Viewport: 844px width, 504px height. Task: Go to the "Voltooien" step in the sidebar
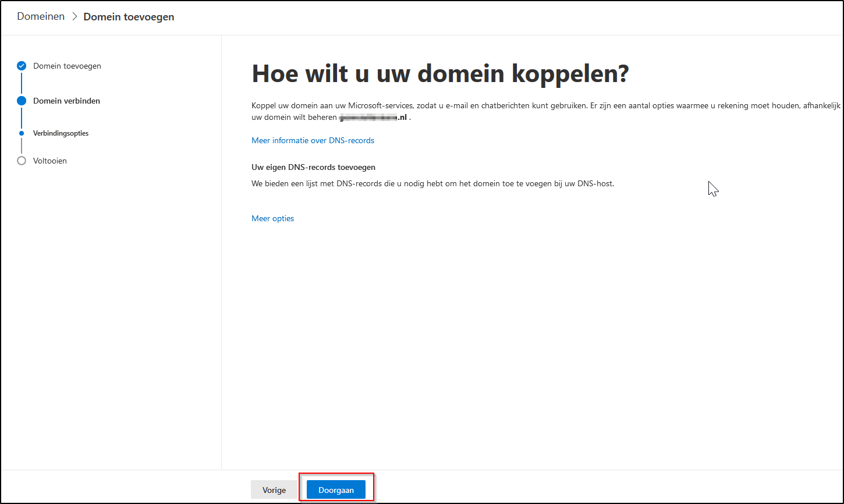[x=50, y=161]
